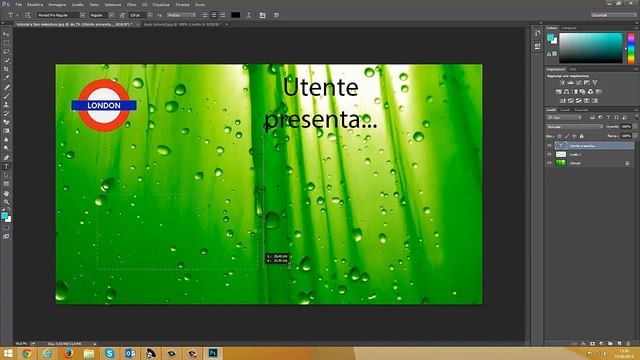
Task: Toggle lock layer position
Action: pos(574,136)
